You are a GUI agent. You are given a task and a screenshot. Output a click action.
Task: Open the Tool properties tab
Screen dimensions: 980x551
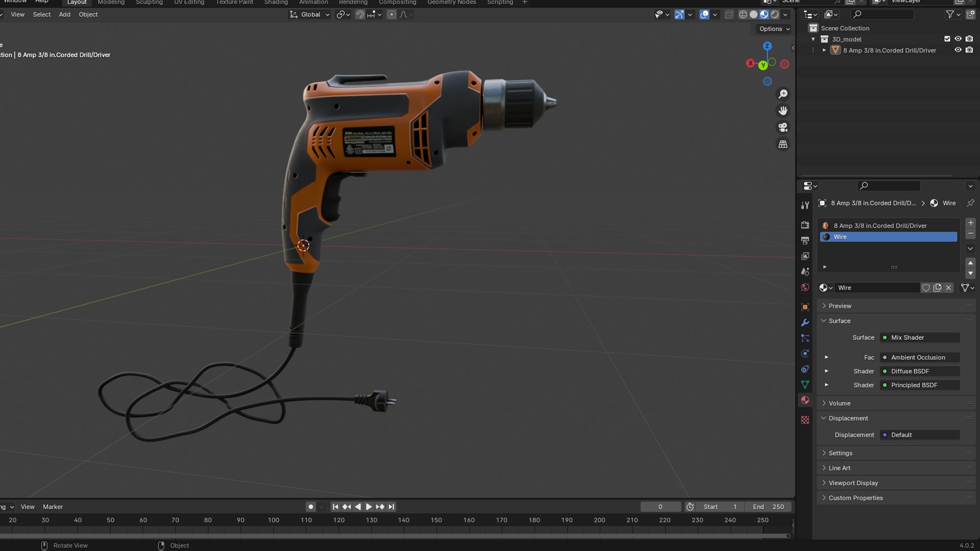[x=805, y=205]
